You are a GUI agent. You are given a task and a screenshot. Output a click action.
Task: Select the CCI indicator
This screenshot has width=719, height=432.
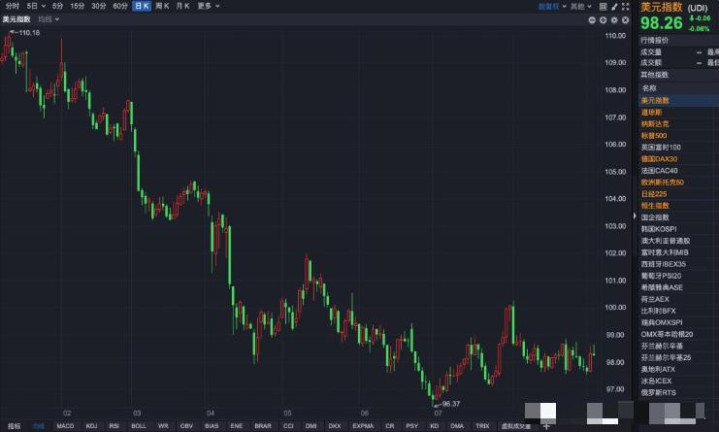[x=288, y=426]
